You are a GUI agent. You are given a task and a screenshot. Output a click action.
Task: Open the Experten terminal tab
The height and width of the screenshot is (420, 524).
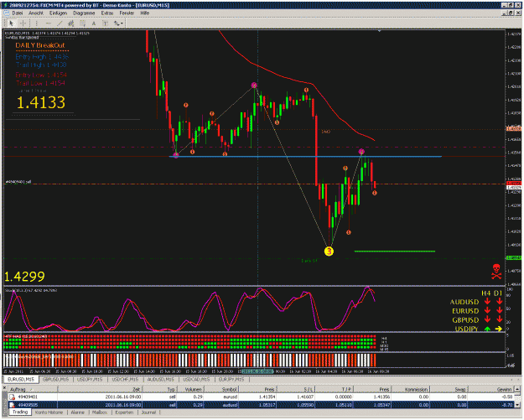click(x=124, y=412)
